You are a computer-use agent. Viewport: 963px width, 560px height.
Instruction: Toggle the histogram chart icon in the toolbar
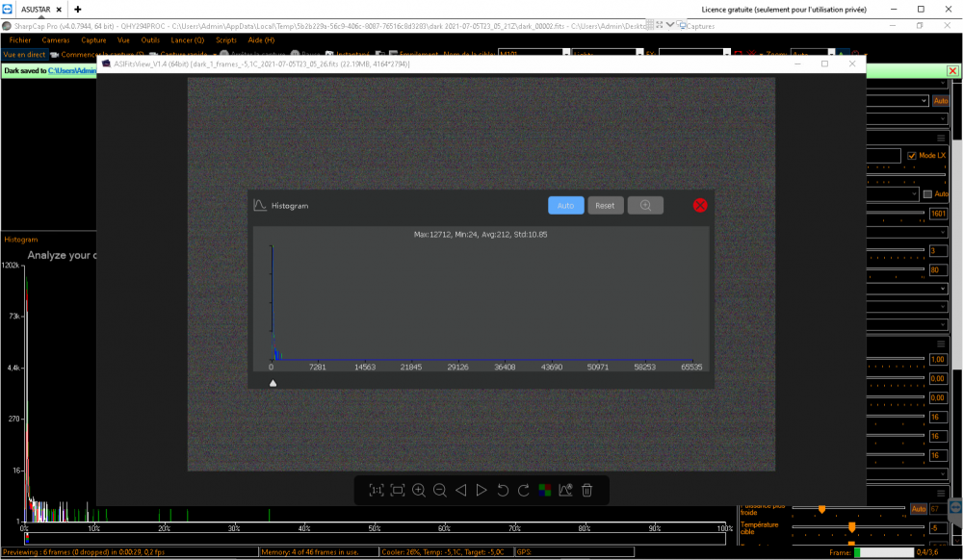click(565, 490)
